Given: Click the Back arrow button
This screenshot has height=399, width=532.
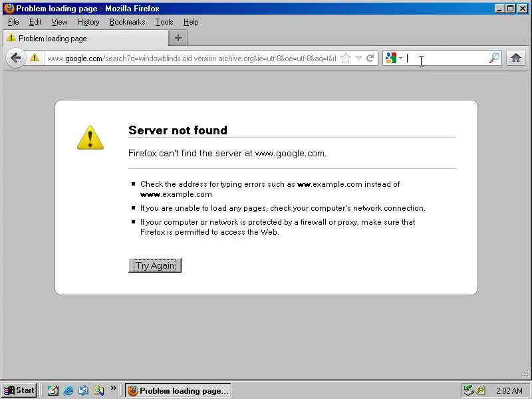Looking at the screenshot, I should click(x=15, y=58).
